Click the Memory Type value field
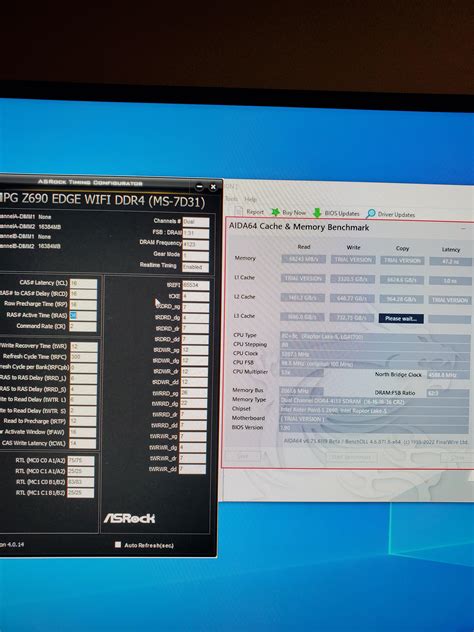The height and width of the screenshot is (632, 474). click(x=374, y=401)
